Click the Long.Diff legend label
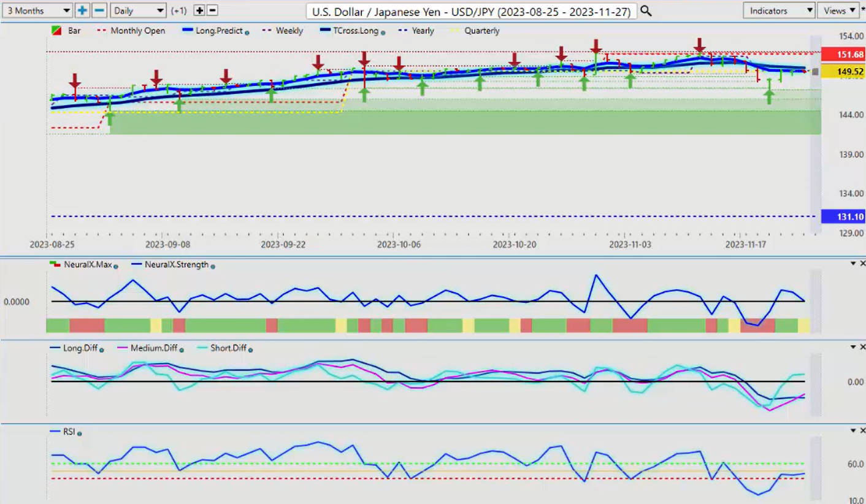Screen dimensions: 866x504 (80, 348)
